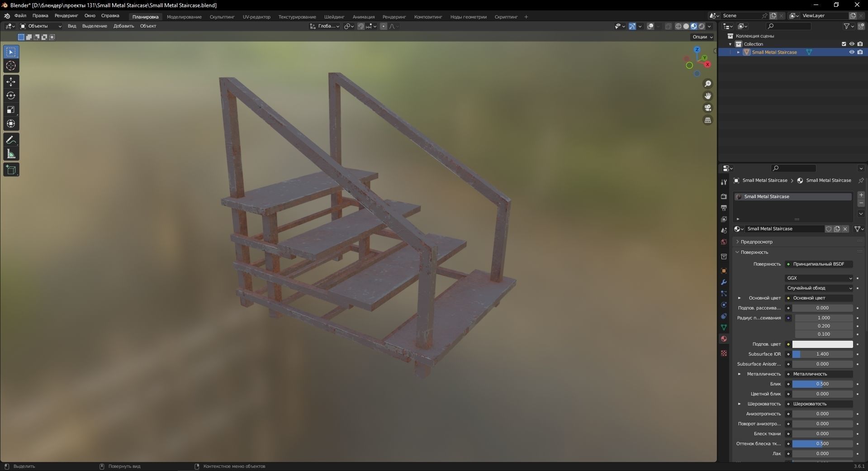The image size is (868, 471).
Task: Switch perspective/orthographic grid icon
Action: click(x=708, y=120)
